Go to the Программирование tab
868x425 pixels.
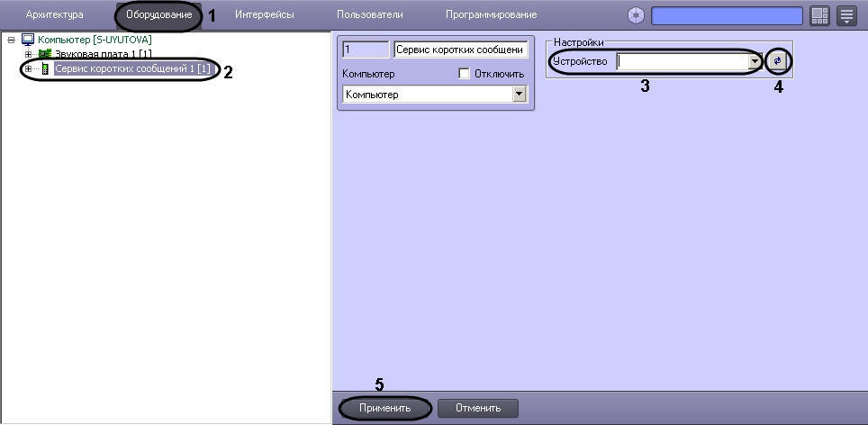491,15
